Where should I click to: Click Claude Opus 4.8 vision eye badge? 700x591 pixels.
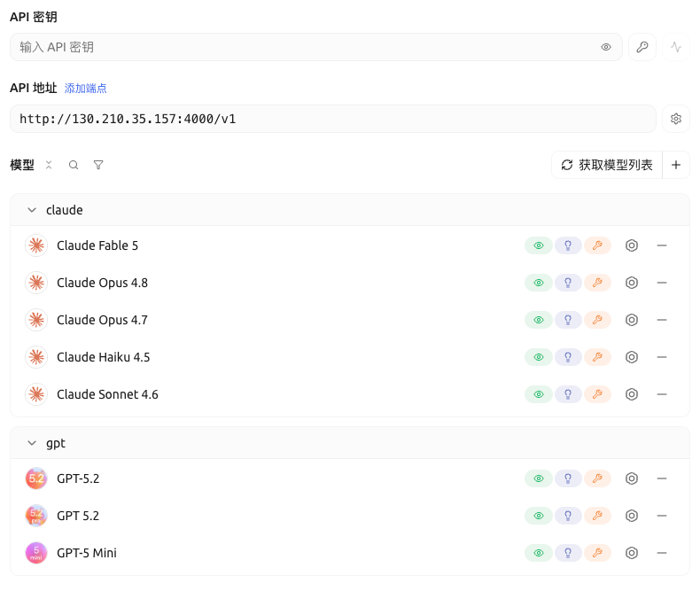pyautogui.click(x=539, y=283)
